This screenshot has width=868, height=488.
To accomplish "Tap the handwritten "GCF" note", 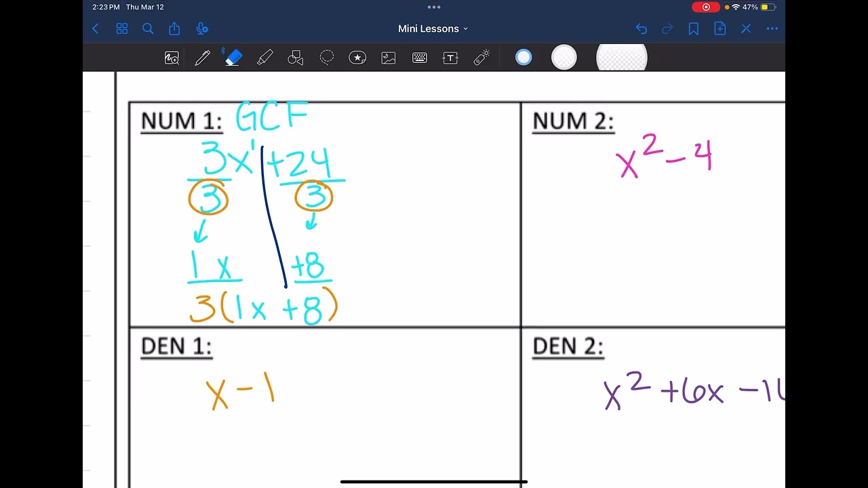I will tap(273, 117).
